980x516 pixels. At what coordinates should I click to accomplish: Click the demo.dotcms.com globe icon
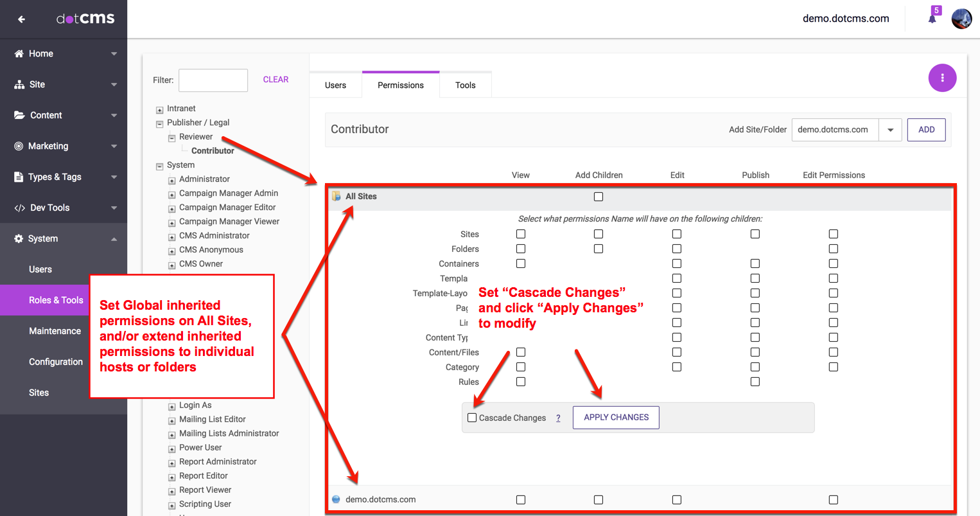336,499
